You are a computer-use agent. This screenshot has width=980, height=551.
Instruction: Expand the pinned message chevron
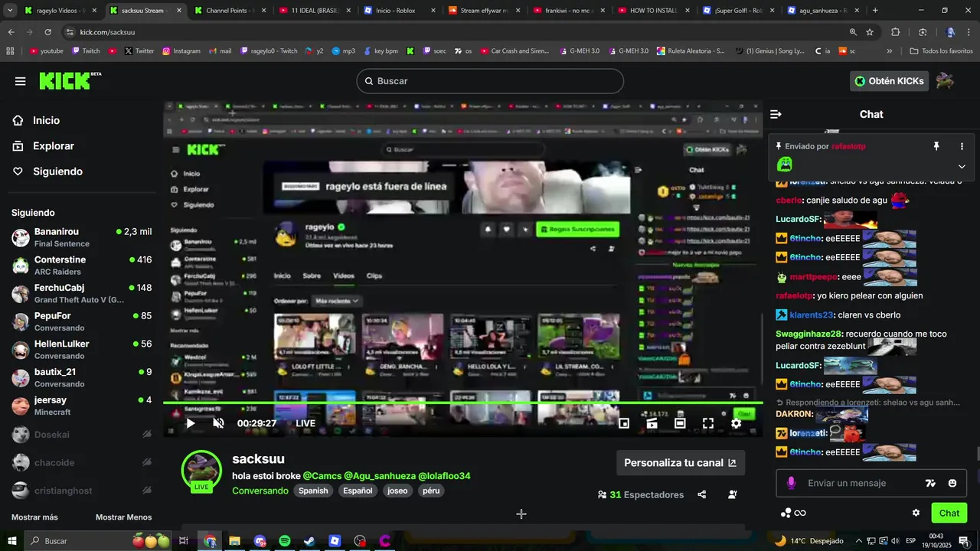click(962, 166)
